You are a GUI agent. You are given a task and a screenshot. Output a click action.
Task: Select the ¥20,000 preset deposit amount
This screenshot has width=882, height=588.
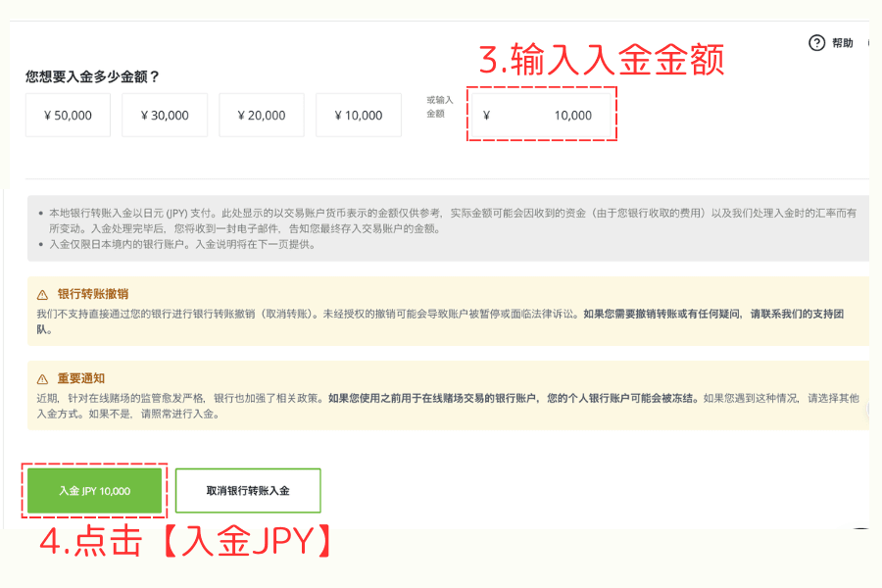point(261,114)
